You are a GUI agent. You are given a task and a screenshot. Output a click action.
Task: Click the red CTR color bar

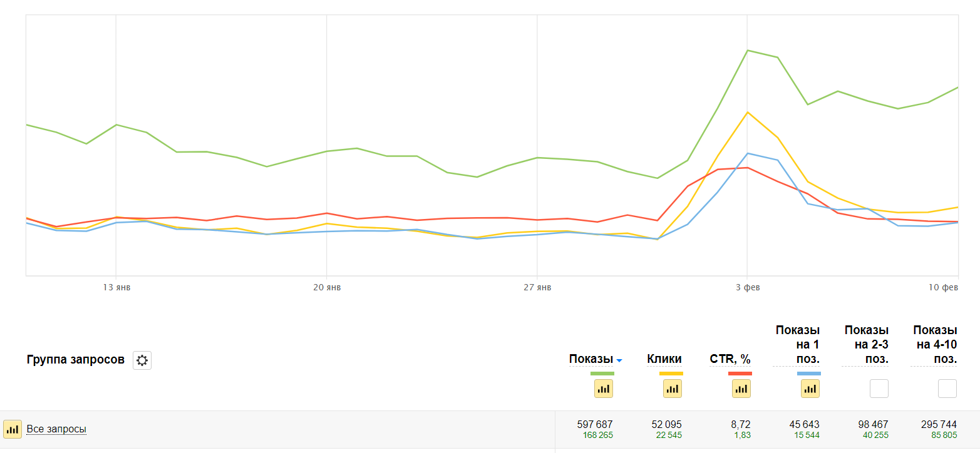[x=740, y=374]
